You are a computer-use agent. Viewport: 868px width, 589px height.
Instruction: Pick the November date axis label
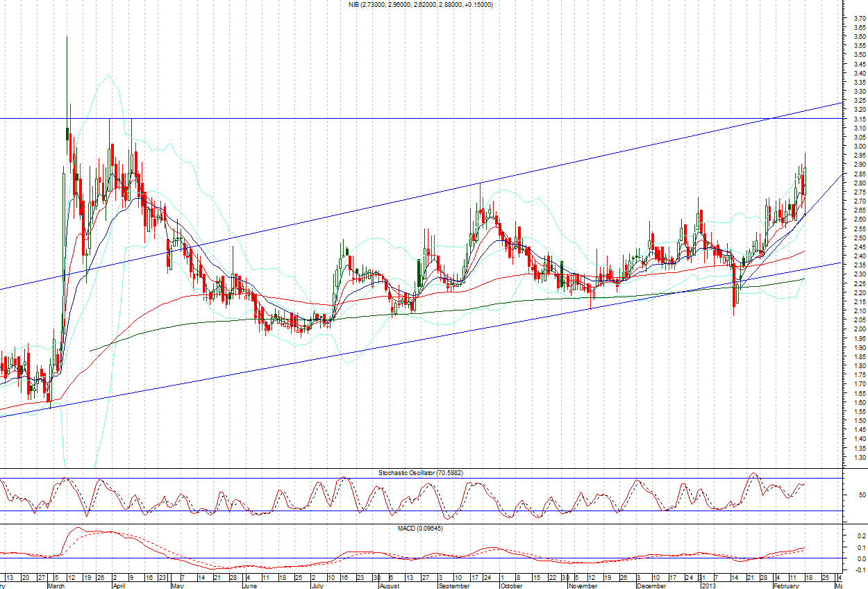pyautogui.click(x=583, y=586)
